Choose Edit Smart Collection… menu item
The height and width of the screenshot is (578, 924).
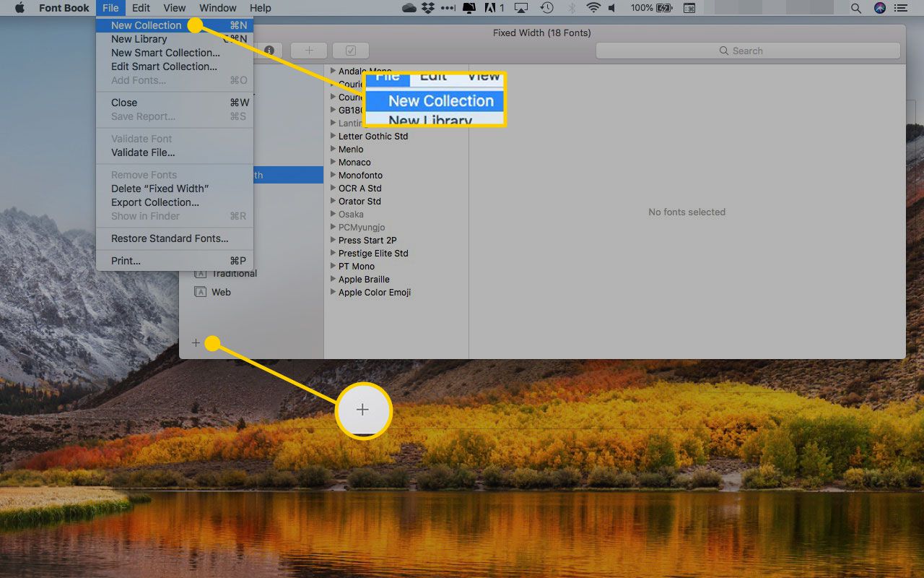(175, 66)
